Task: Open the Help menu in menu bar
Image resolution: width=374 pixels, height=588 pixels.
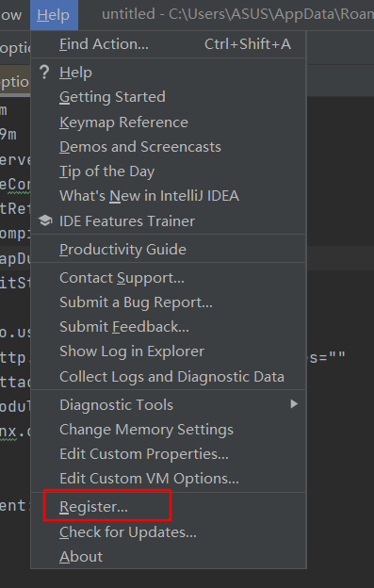Action: [54, 15]
